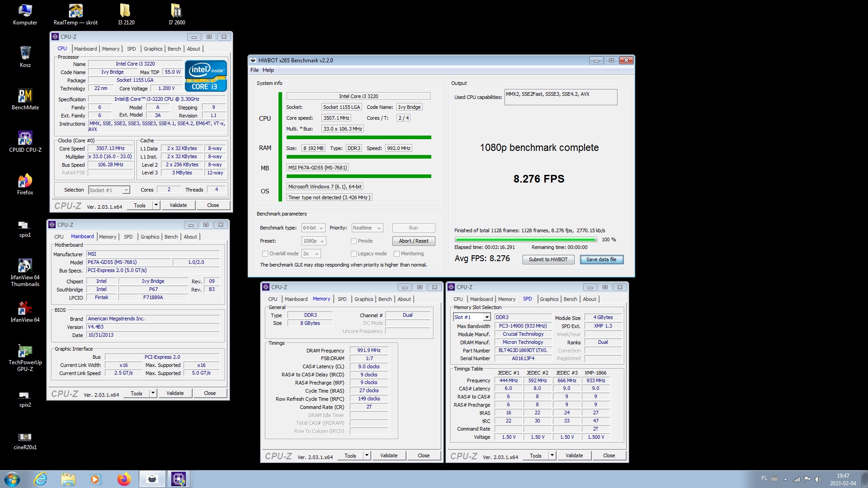Launch the Firefox desktop shortcut
Screen dimensions: 868x488
tap(25, 184)
